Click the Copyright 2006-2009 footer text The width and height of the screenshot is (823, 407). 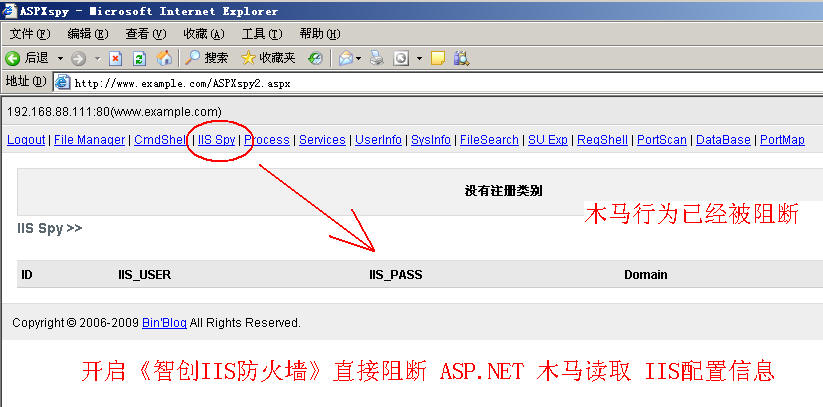(156, 322)
